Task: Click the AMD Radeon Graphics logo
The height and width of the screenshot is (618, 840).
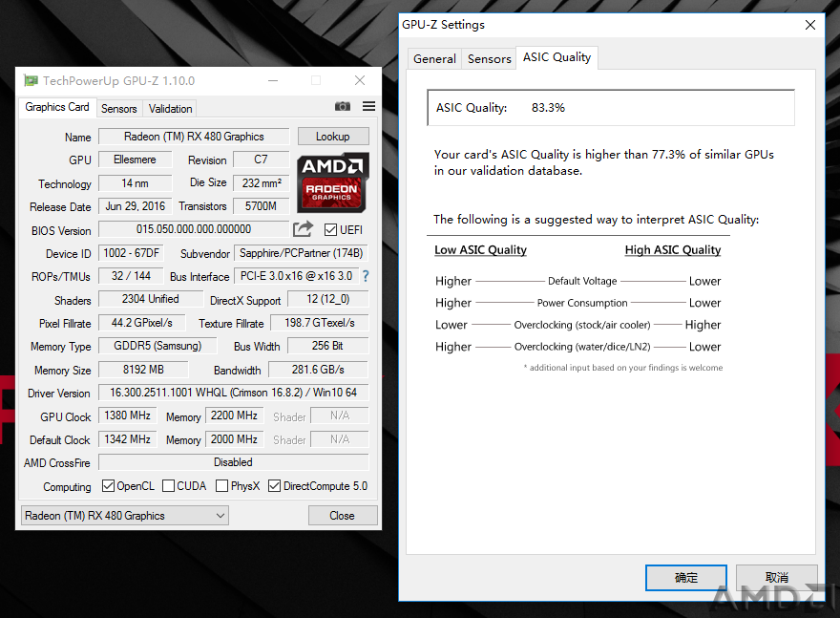Action: click(x=332, y=182)
